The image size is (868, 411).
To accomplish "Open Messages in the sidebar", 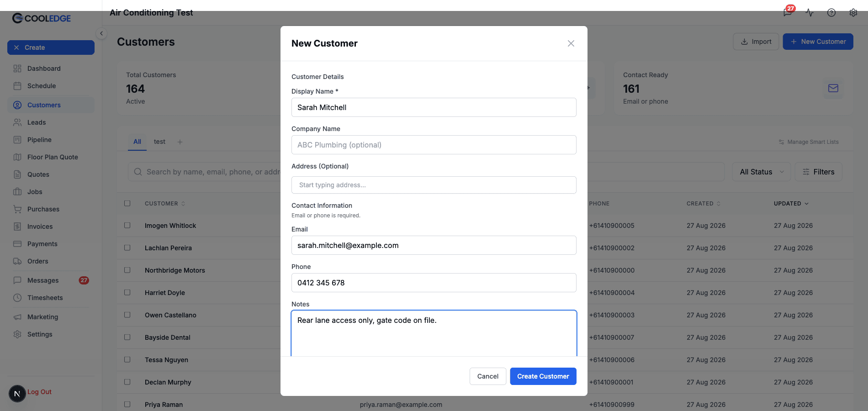I will pyautogui.click(x=51, y=280).
